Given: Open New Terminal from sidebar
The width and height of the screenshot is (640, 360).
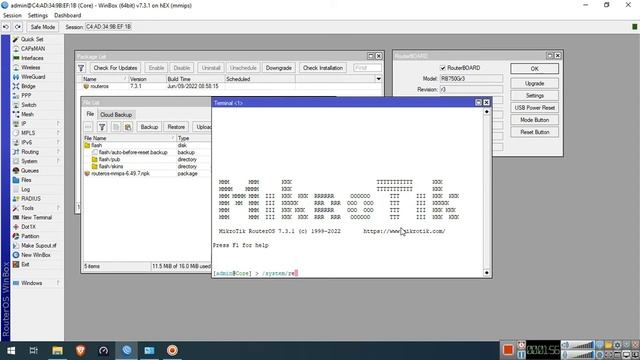Looking at the screenshot, I should point(36,218).
